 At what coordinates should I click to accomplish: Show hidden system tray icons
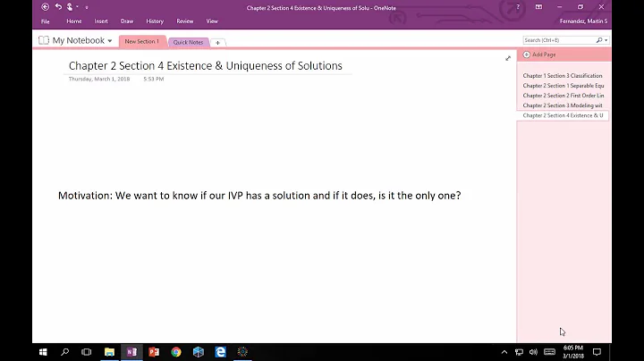click(504, 352)
